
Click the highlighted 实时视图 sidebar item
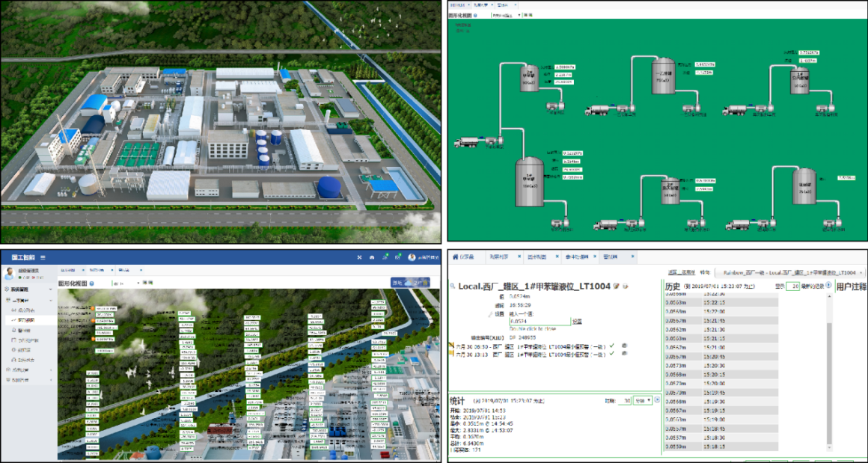pos(26,319)
